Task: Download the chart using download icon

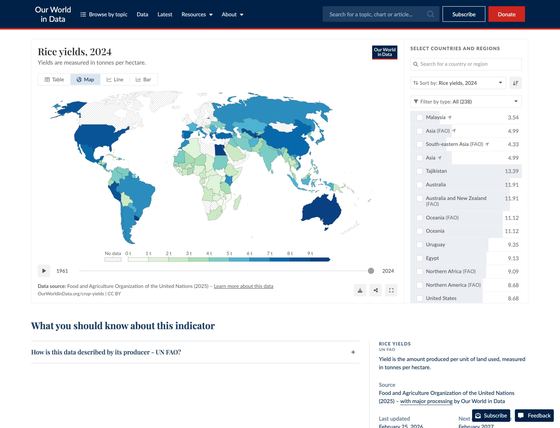Action: 360,290
